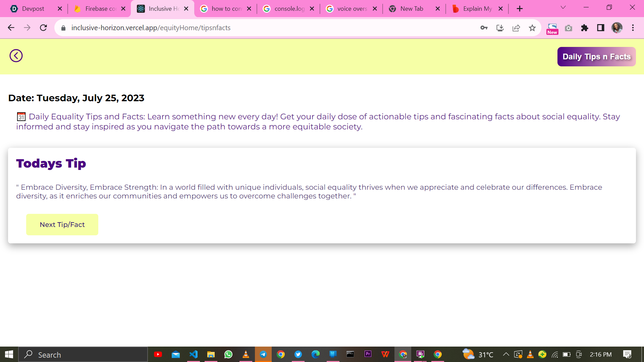This screenshot has width=644, height=362.
Task: Click the Next Tip/Fact button
Action: pos(62,225)
